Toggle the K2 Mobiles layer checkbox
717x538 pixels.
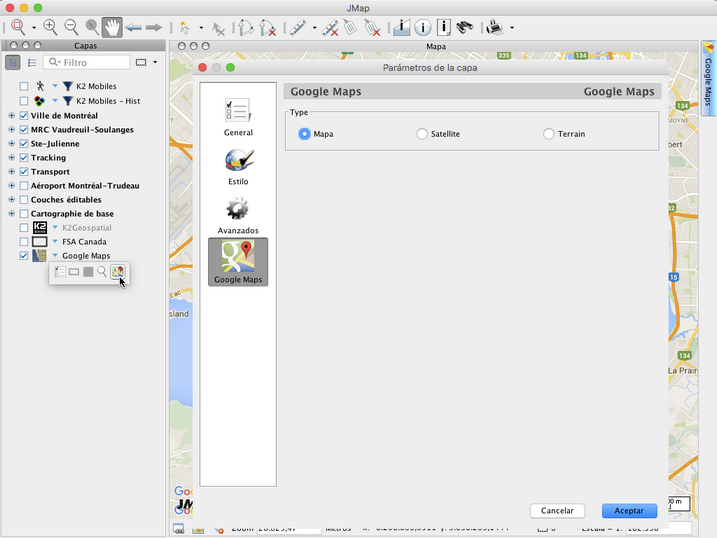(x=24, y=86)
